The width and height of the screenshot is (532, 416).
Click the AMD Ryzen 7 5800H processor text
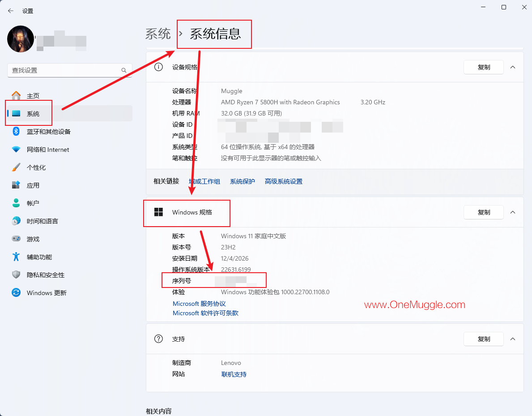pyautogui.click(x=280, y=102)
